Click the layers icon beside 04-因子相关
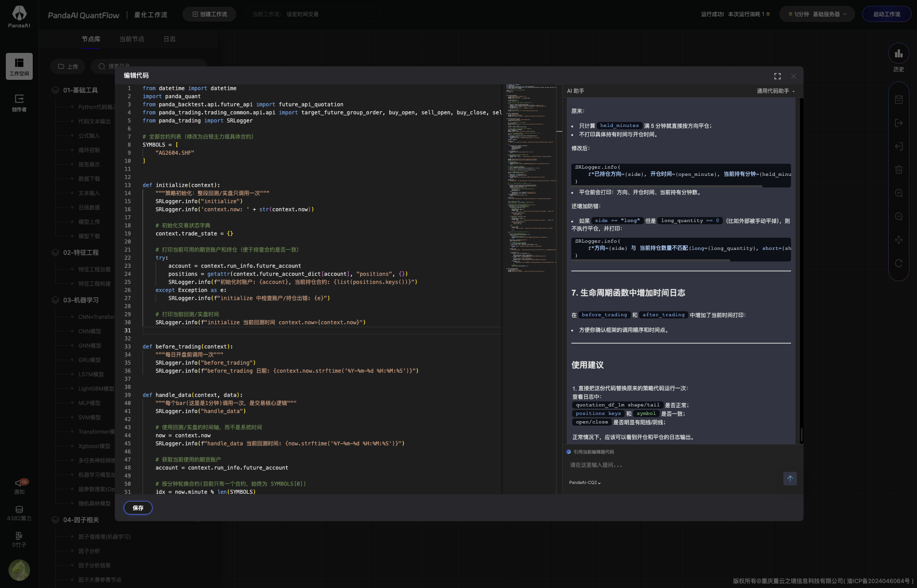This screenshot has height=588, width=917. point(55,520)
